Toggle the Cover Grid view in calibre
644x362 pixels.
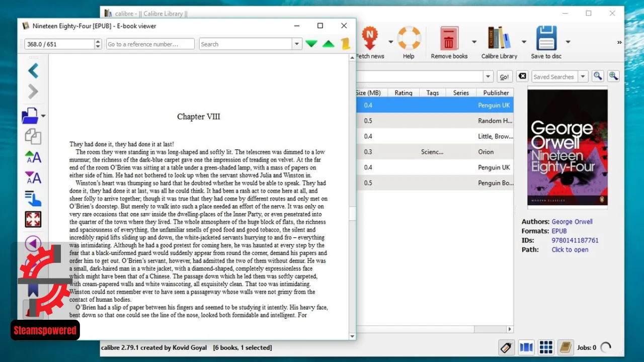tap(546, 347)
